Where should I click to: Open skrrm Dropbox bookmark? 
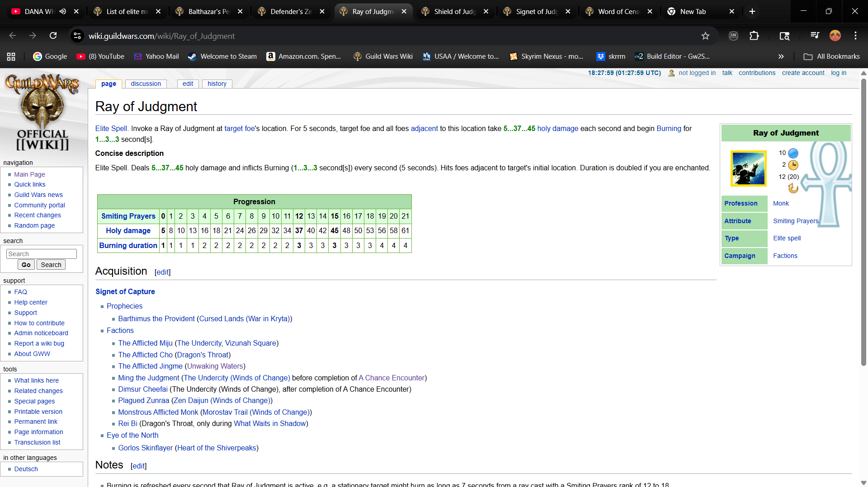(x=611, y=56)
